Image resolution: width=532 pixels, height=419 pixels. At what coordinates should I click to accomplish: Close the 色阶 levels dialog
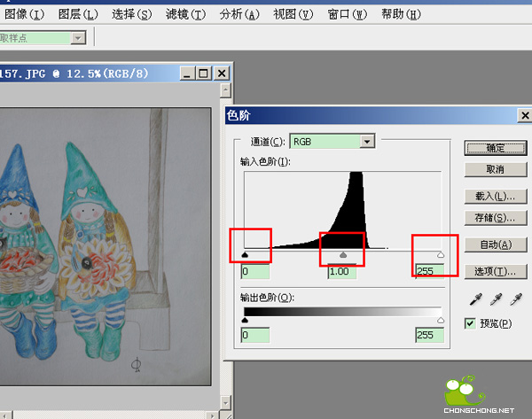click(525, 115)
